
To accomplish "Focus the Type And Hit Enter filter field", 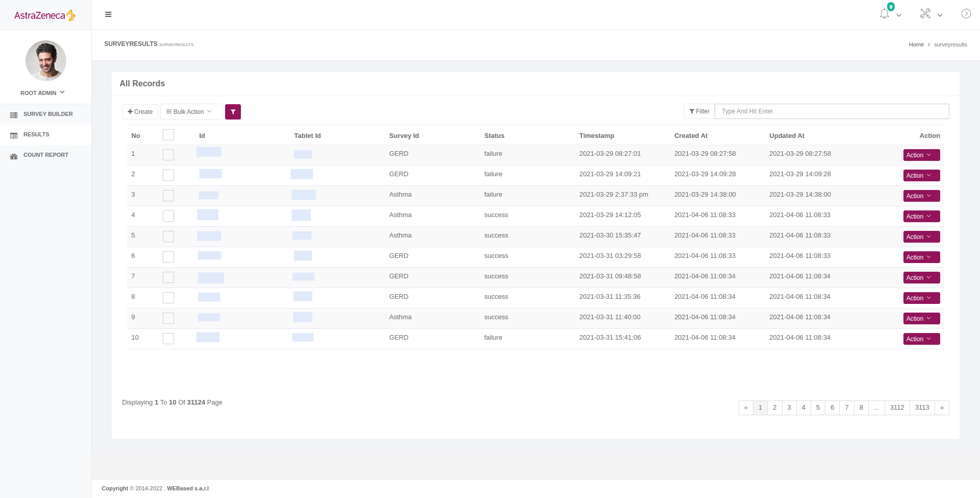I will [x=831, y=111].
